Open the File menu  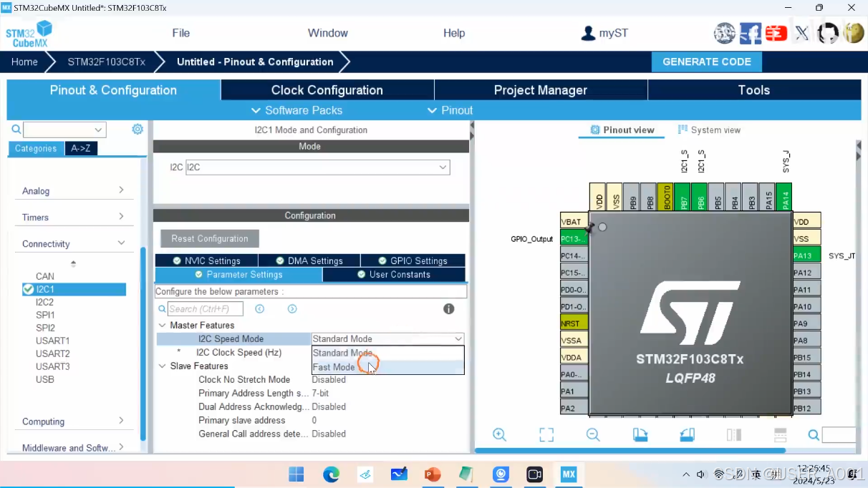(181, 33)
